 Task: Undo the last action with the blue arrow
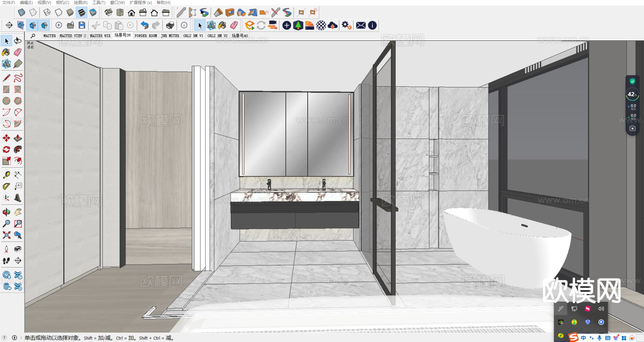click(x=145, y=25)
